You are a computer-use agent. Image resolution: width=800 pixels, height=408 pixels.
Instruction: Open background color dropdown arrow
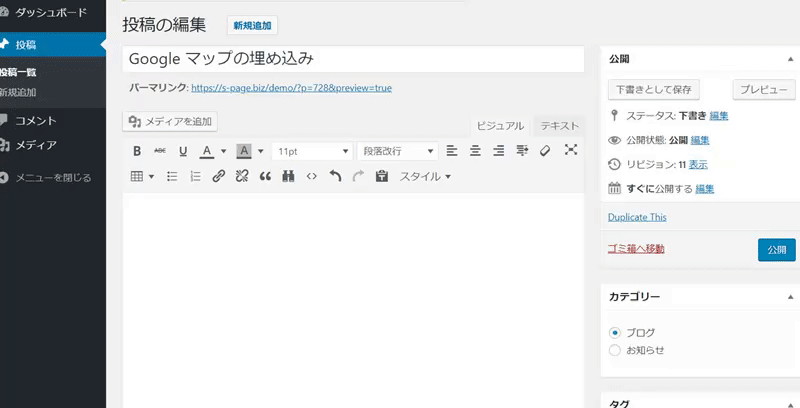click(261, 151)
